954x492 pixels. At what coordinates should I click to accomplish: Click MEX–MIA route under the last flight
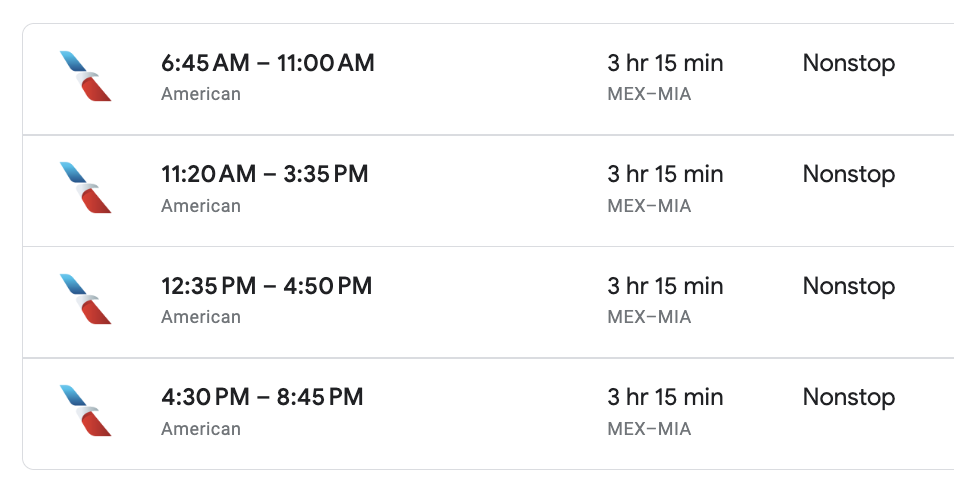(x=649, y=429)
